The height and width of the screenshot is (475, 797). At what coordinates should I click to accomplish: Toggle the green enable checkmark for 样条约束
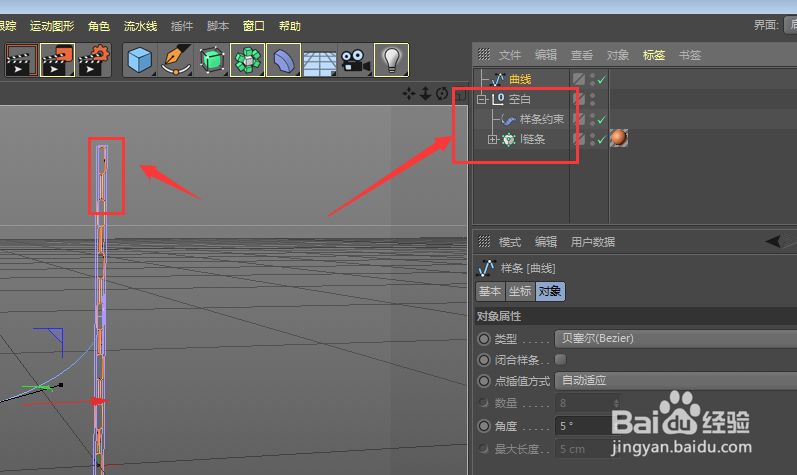602,120
